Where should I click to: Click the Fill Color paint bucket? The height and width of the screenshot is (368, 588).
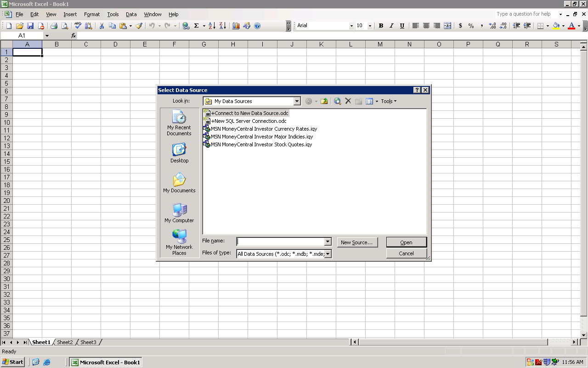click(556, 26)
